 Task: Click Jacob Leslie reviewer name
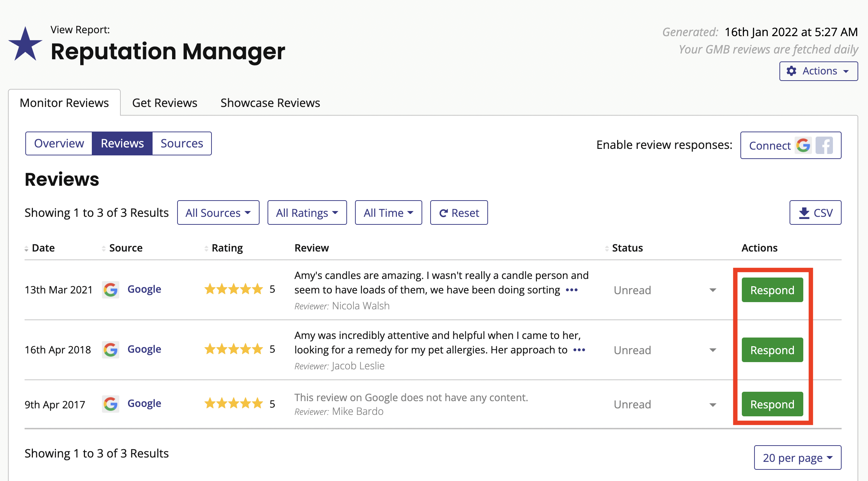click(x=358, y=366)
